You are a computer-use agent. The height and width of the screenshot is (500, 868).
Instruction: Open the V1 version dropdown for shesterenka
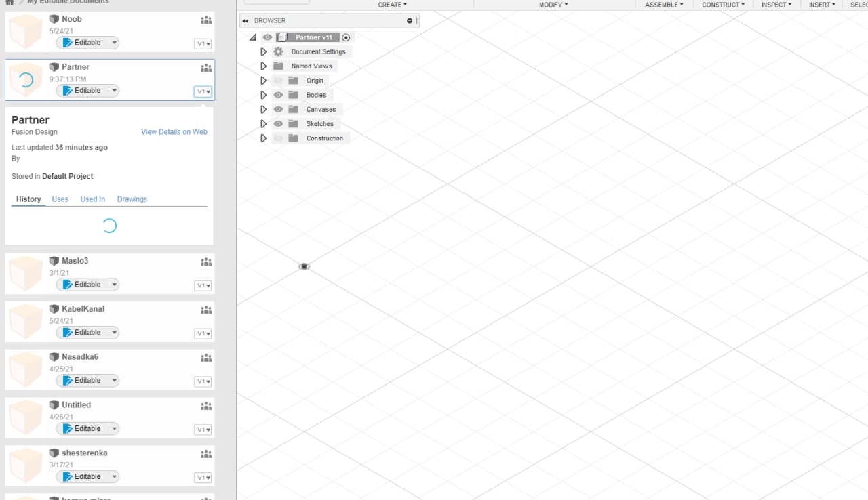203,478
